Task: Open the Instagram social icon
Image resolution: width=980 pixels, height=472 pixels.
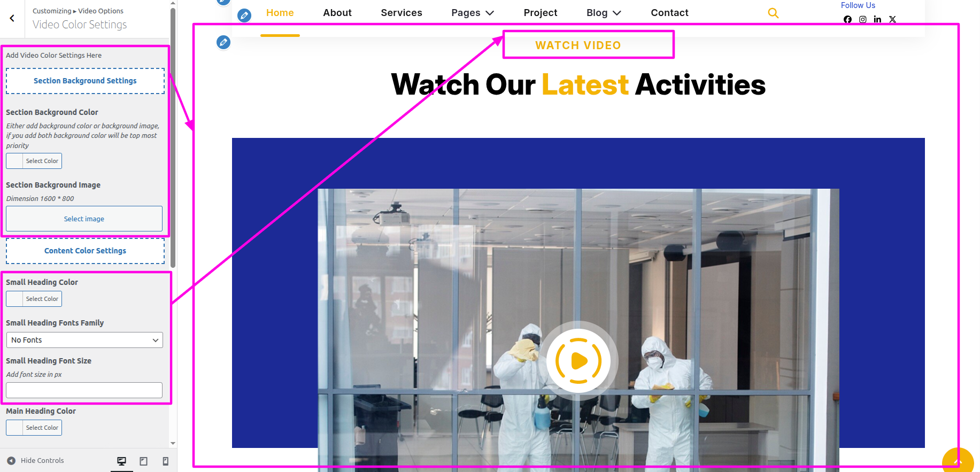Action: 862,19
